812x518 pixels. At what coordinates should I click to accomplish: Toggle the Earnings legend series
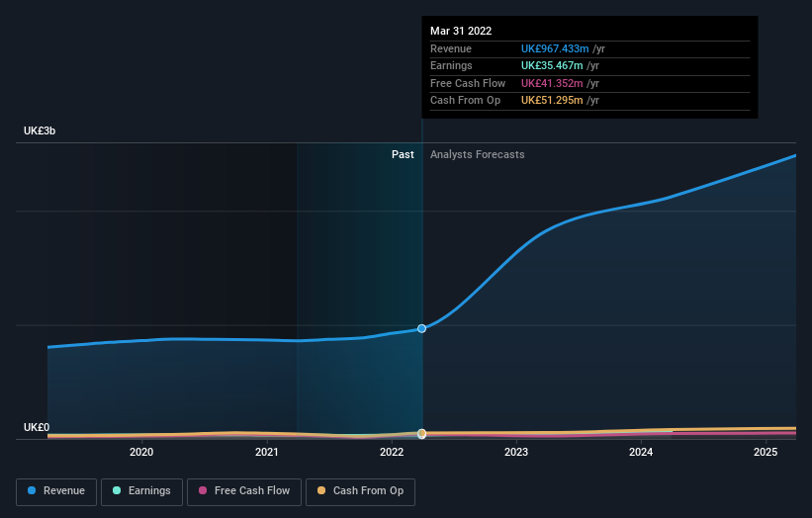(141, 491)
